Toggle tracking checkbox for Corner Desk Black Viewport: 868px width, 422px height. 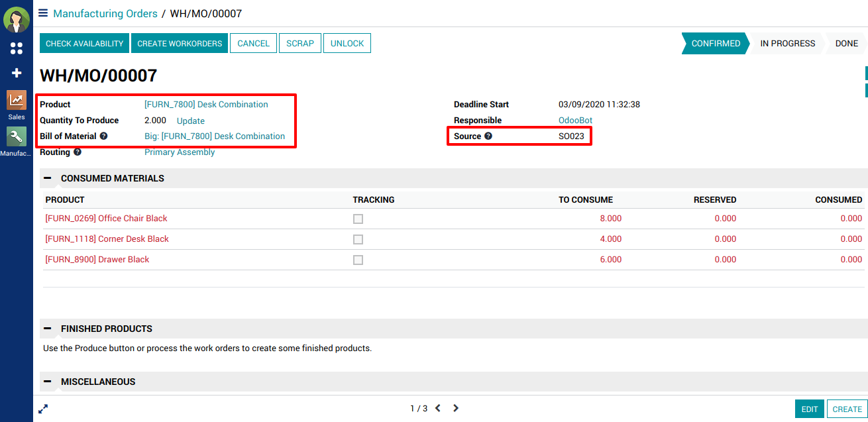click(358, 239)
